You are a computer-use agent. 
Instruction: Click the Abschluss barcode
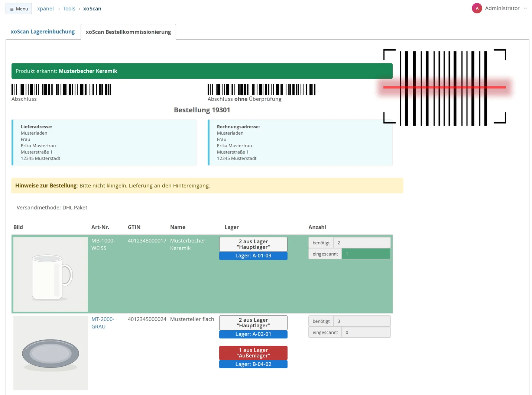click(x=61, y=90)
